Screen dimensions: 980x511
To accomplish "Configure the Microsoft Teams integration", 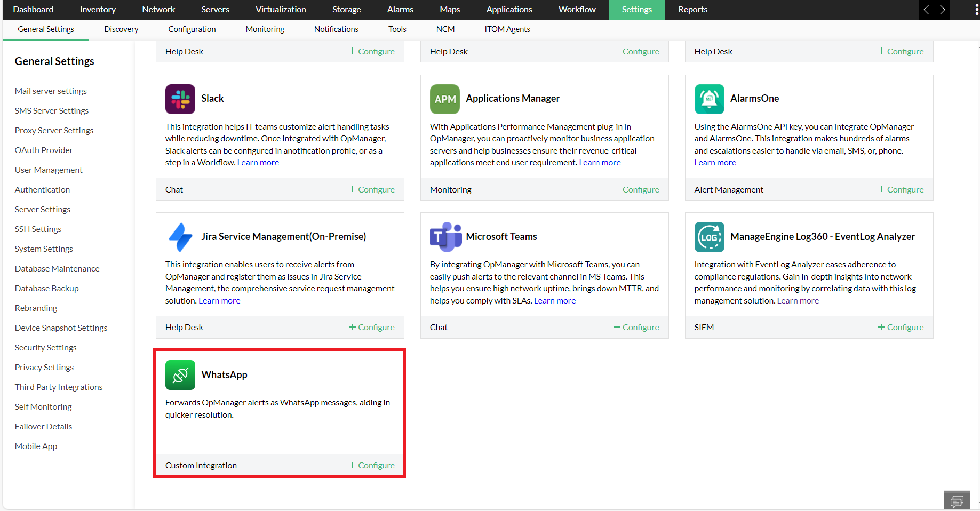I will [636, 327].
